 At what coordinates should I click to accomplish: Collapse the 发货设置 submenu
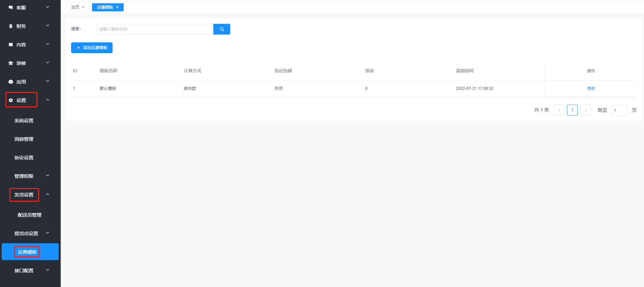[x=48, y=195]
